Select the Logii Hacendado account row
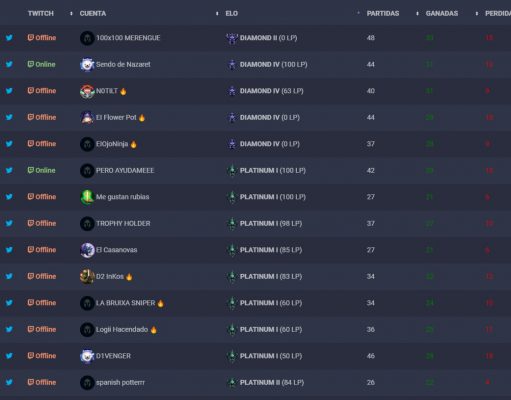The image size is (511, 400). pyautogui.click(x=255, y=329)
